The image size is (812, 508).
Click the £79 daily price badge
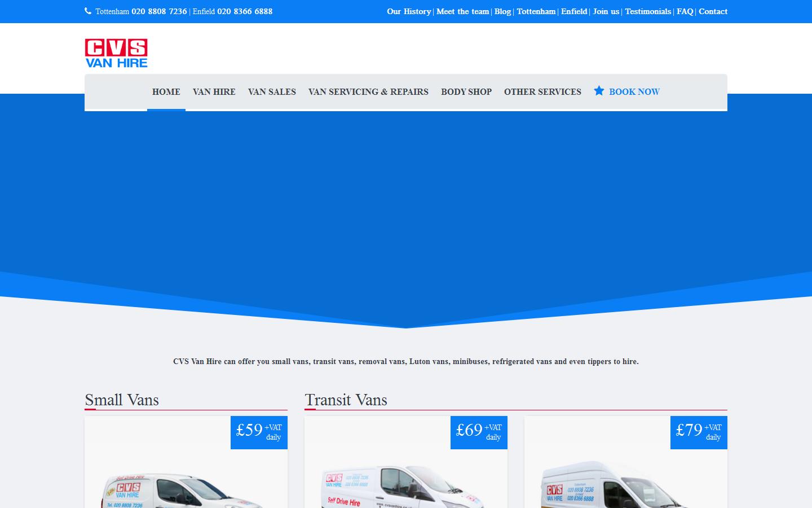(698, 432)
